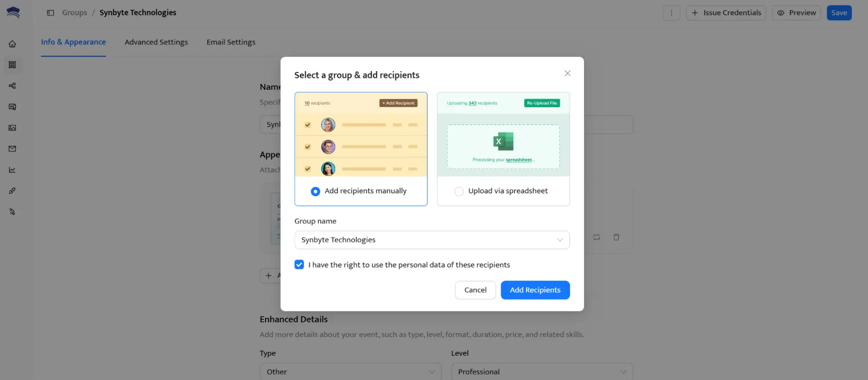Screen dimensions: 868x380
Task: Open the Type dropdown showing Other
Action: [350, 372]
